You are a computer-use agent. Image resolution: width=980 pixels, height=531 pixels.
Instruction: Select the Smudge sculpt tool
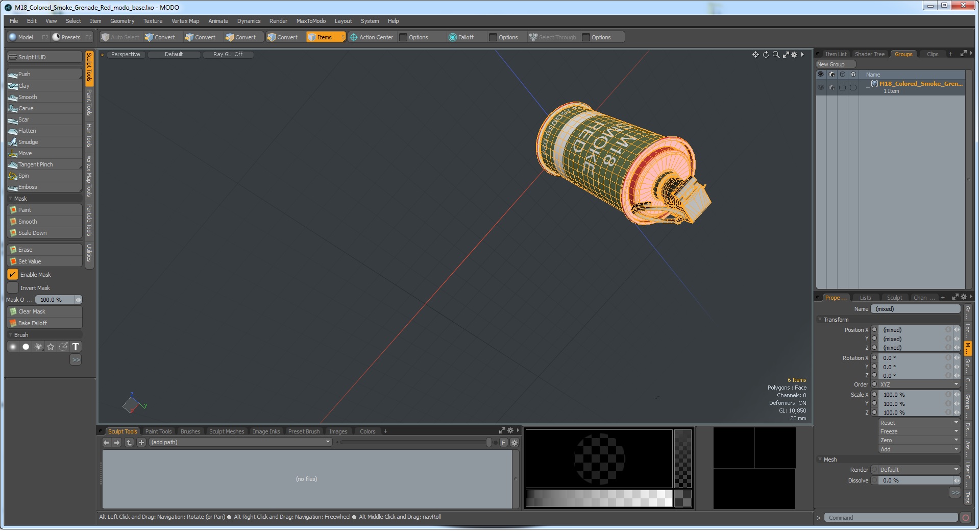tap(44, 142)
